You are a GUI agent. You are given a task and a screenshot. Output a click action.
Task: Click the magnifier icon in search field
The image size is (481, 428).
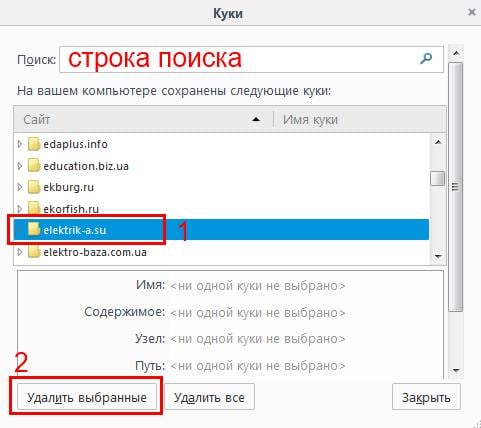[x=426, y=59]
